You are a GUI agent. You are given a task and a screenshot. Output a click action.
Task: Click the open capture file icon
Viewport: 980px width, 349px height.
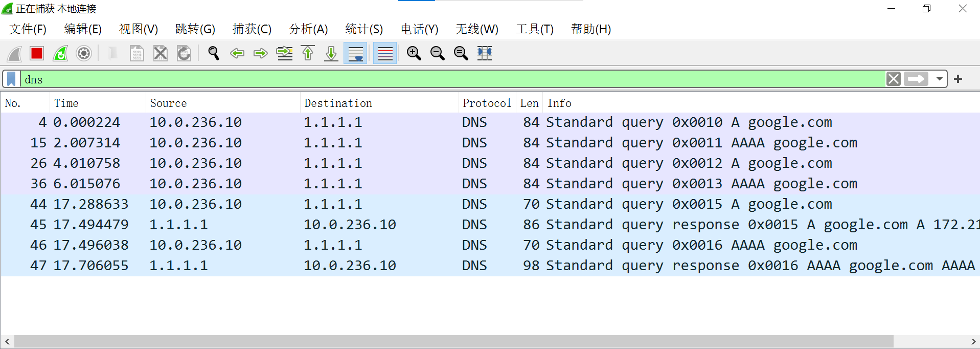113,53
